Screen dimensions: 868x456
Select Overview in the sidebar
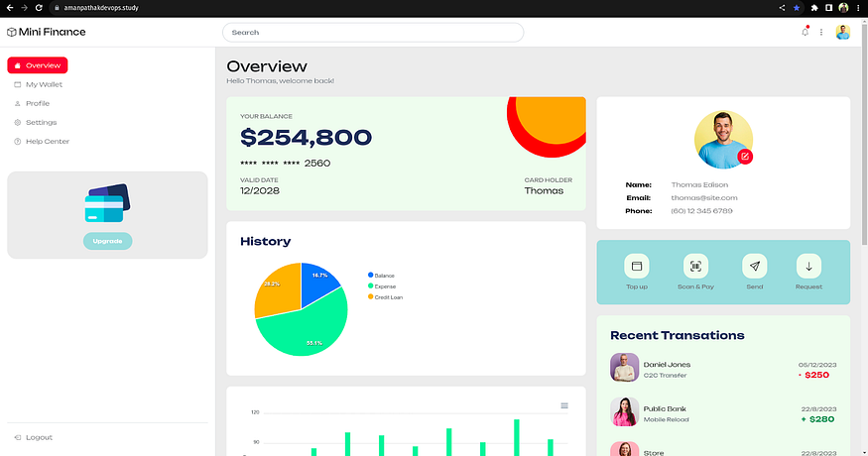(x=38, y=65)
